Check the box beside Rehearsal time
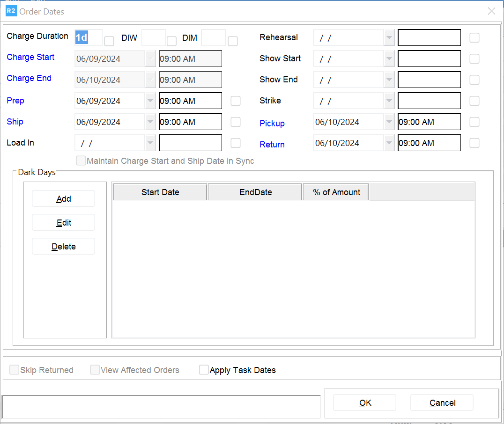The image size is (504, 424). point(474,38)
